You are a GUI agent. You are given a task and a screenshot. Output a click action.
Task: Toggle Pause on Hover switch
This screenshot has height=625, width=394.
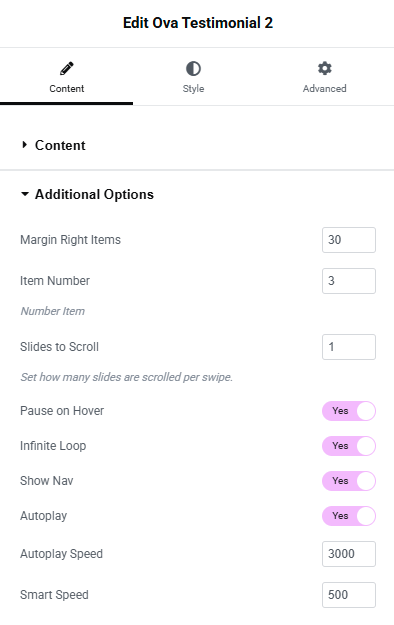349,411
